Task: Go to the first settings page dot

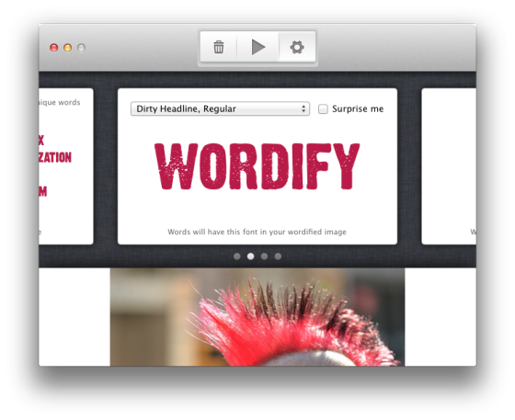Action: tap(237, 256)
